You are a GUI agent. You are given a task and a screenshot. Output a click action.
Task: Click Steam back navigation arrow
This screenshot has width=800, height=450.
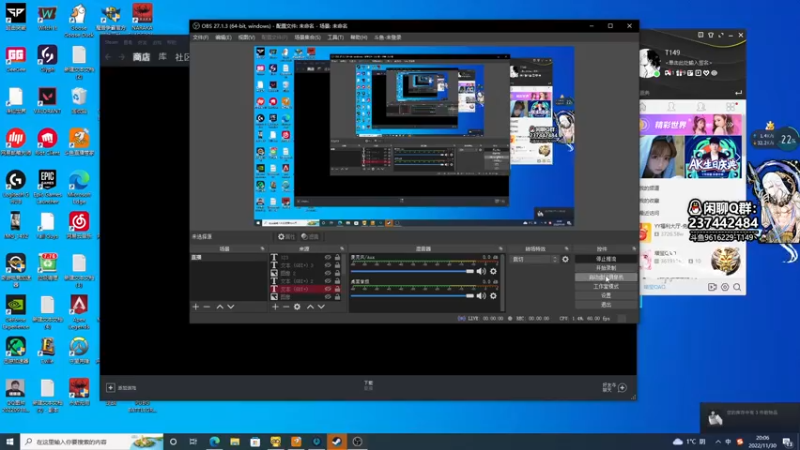108,57
